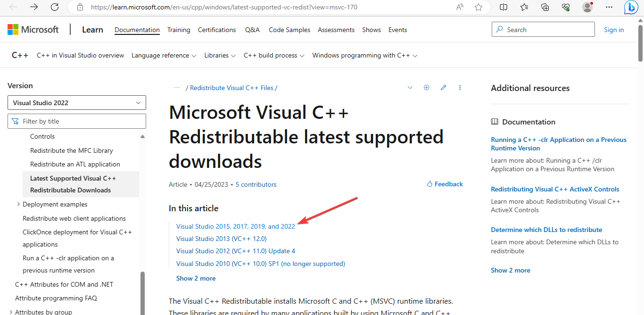The height and width of the screenshot is (315, 644).
Task: Open the Visual Studio 2022 version dropdown
Action: [77, 103]
